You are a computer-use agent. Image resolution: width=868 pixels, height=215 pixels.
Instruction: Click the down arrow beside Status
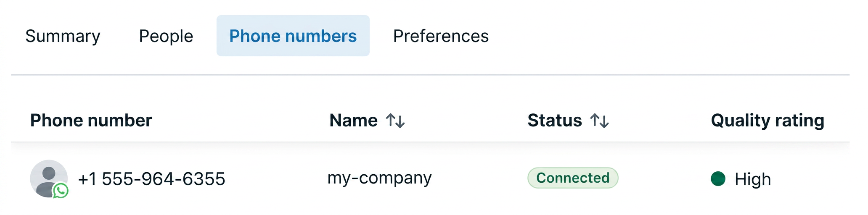604,121
